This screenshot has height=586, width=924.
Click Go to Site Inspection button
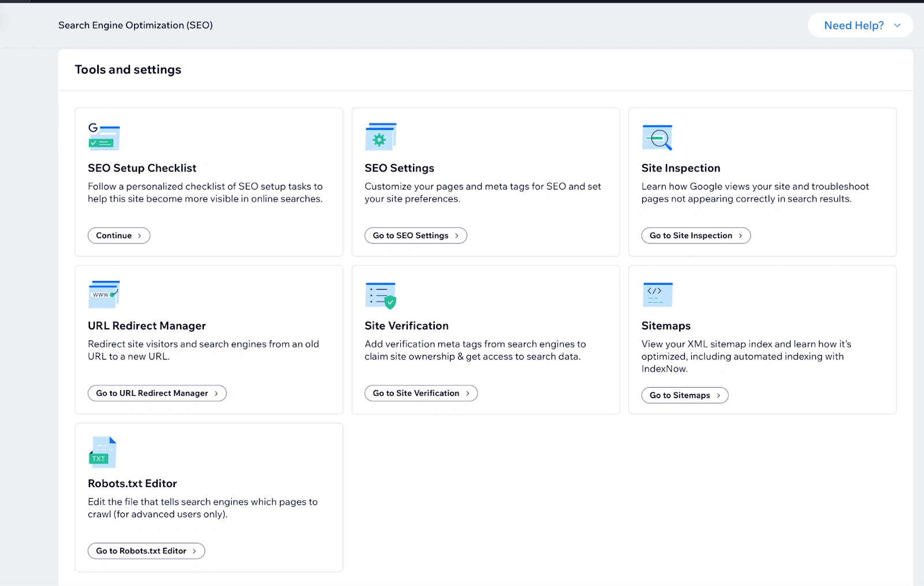click(695, 236)
